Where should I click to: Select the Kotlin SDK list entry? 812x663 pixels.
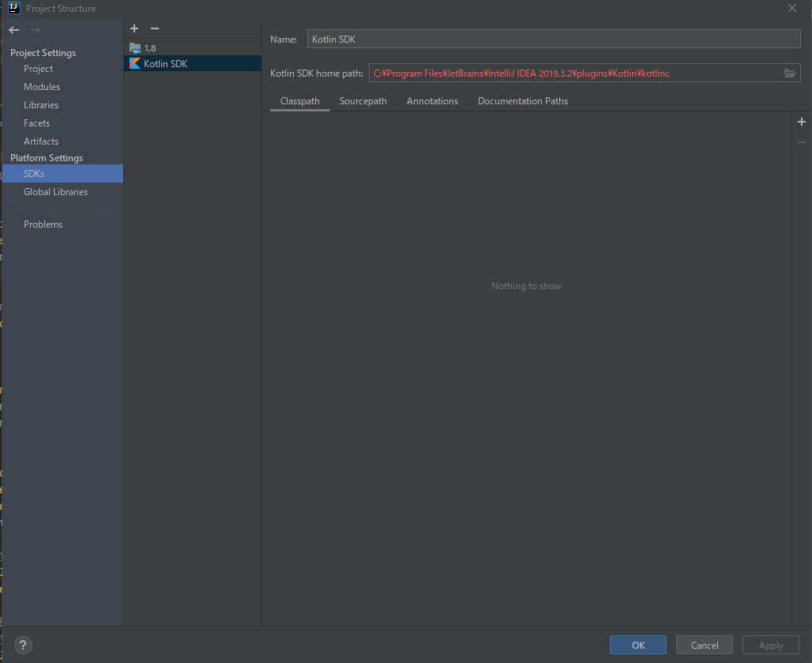click(193, 63)
